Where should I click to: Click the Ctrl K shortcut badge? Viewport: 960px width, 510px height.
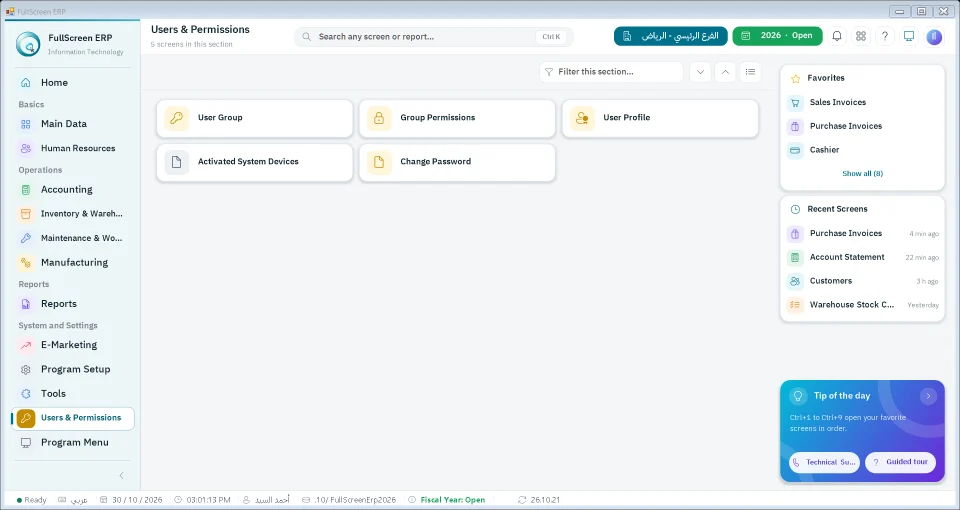(551, 37)
